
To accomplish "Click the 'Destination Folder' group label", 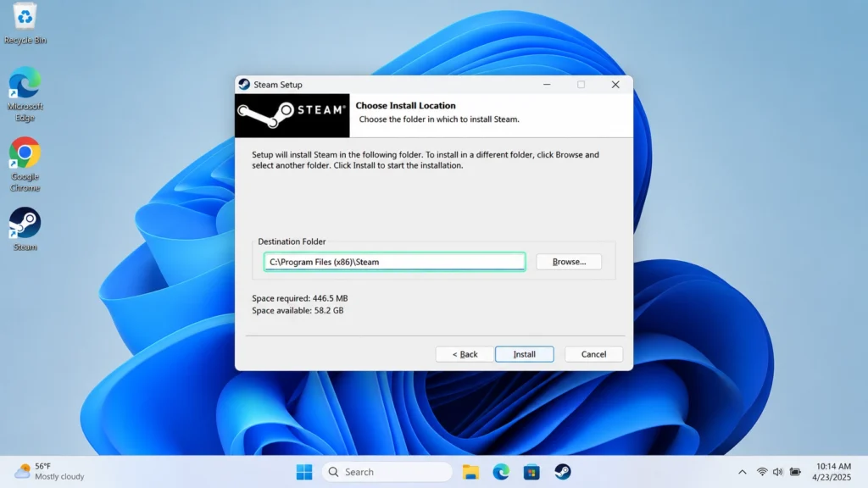I will (292, 241).
